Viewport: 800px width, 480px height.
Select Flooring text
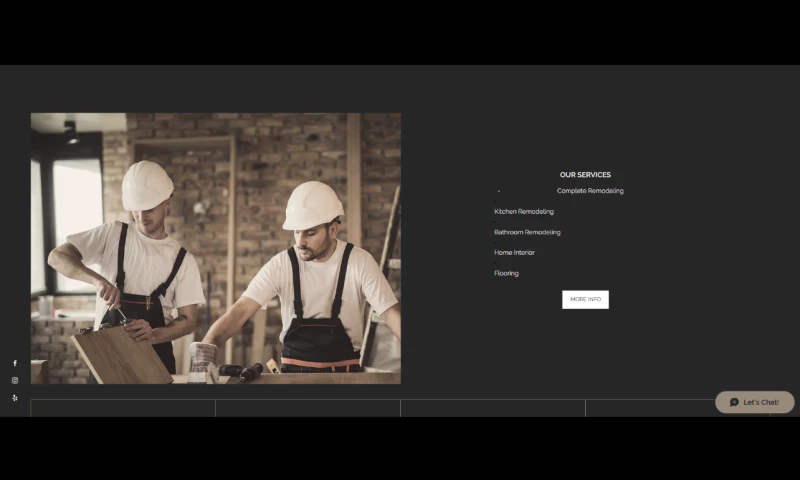click(x=506, y=273)
